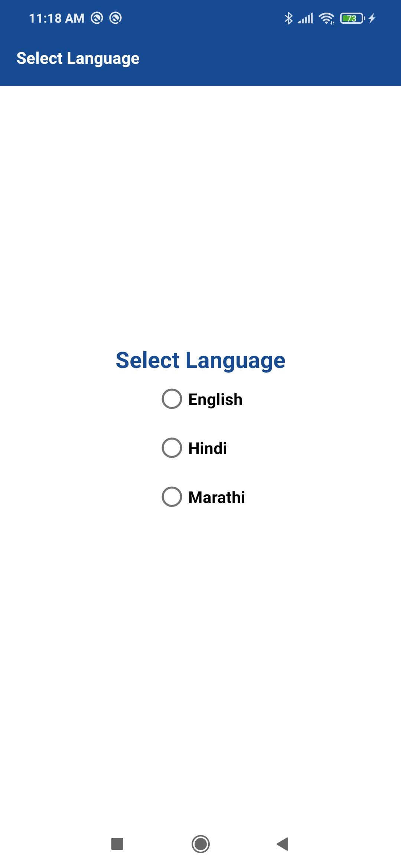Choose the Hindi radio button

coord(172,448)
